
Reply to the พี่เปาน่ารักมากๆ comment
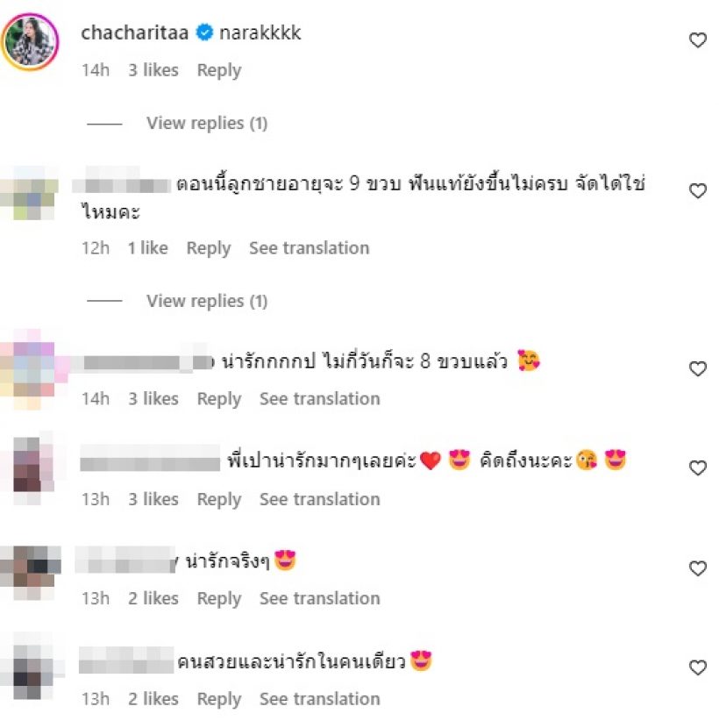tap(219, 500)
